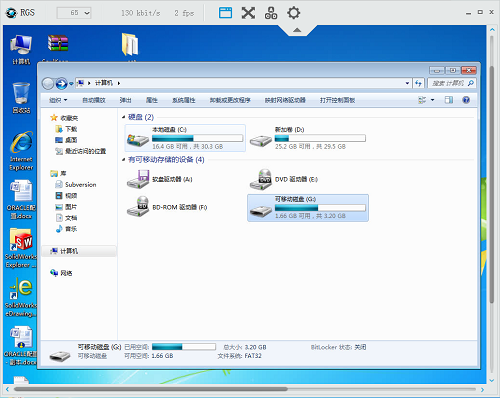Select ORACLE配置.docx desktop file

pyautogui.click(x=21, y=200)
